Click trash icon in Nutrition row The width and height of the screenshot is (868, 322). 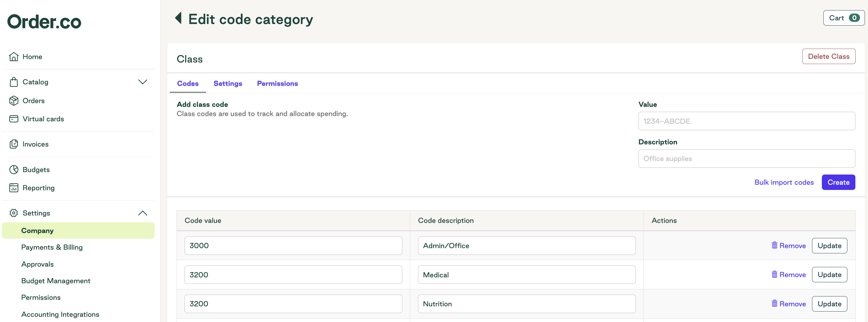[774, 304]
